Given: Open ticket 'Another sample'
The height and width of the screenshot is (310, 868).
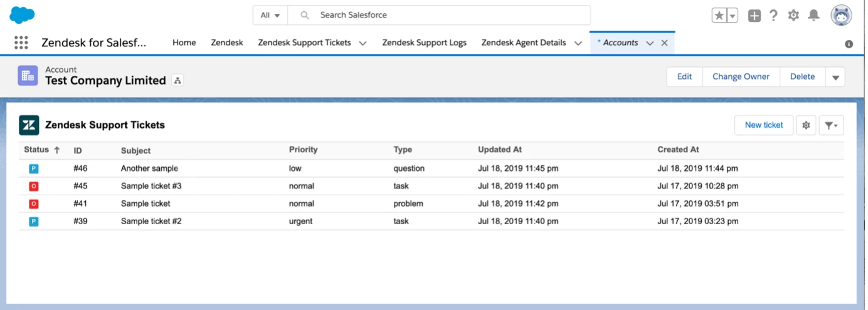Looking at the screenshot, I should (149, 168).
